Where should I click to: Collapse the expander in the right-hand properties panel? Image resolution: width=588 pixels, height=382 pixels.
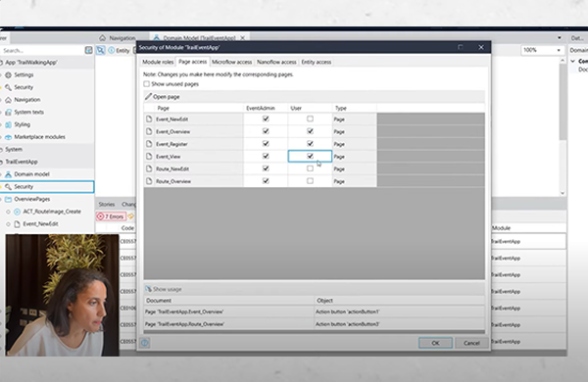[x=573, y=61]
